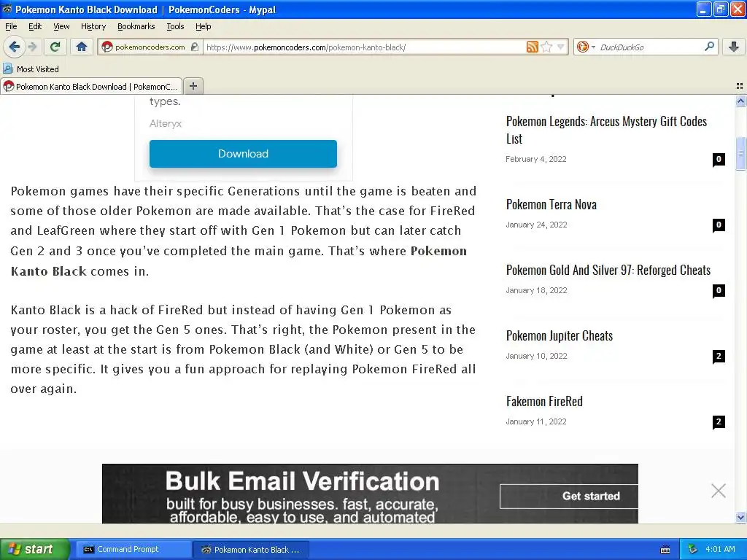Open the Tools menu

click(175, 26)
